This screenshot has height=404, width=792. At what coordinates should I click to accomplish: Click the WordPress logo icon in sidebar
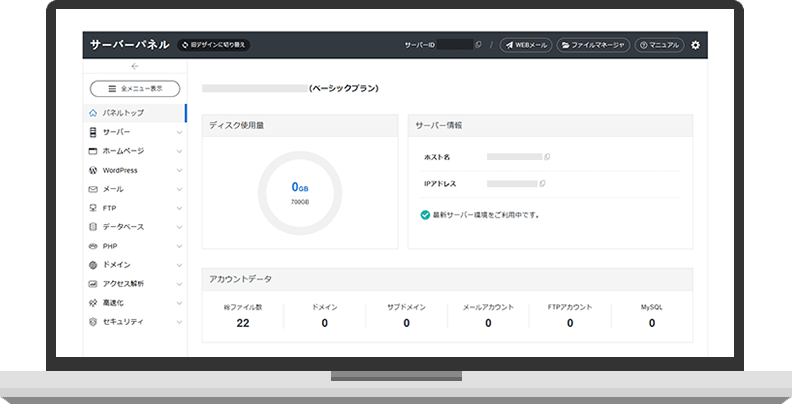click(x=93, y=170)
